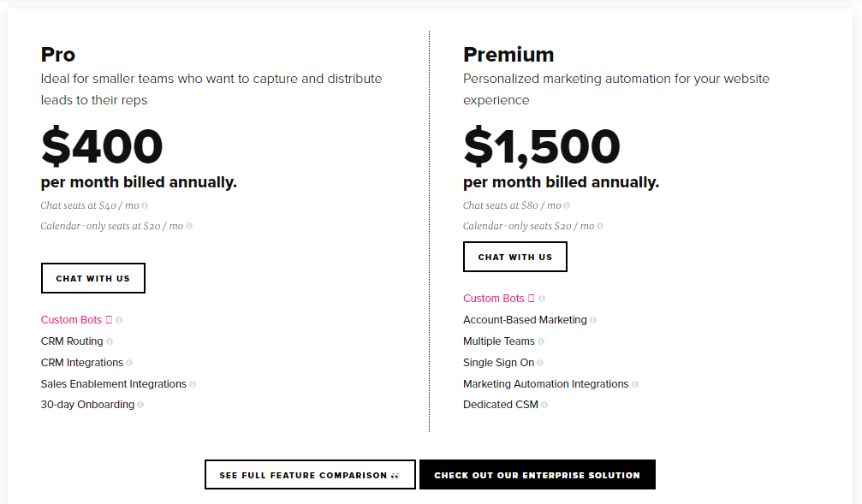Viewport: 862px width, 504px height.
Task: Open See Full Feature Comparison
Action: pos(310,475)
